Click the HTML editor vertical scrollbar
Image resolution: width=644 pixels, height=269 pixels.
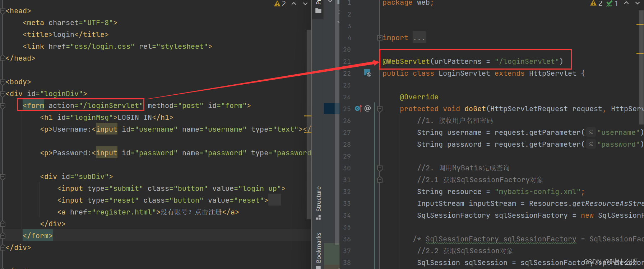[309, 124]
